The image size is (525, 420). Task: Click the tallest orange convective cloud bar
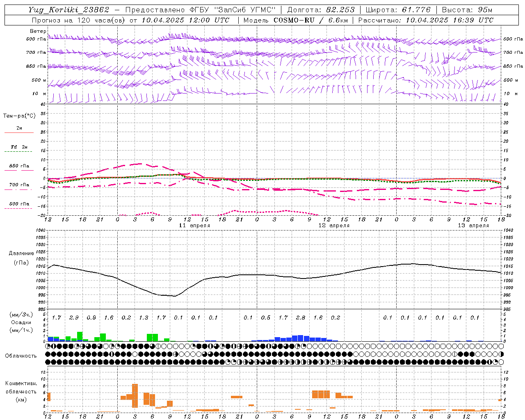tap(135, 396)
